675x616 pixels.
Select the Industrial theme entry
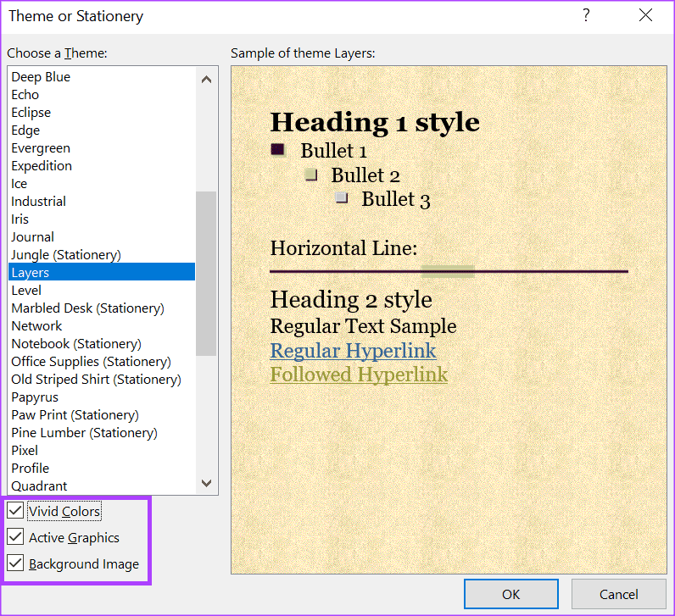click(102, 202)
